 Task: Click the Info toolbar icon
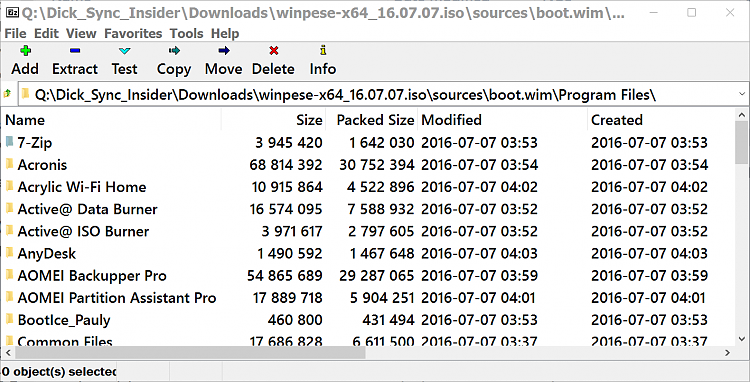coord(323,50)
